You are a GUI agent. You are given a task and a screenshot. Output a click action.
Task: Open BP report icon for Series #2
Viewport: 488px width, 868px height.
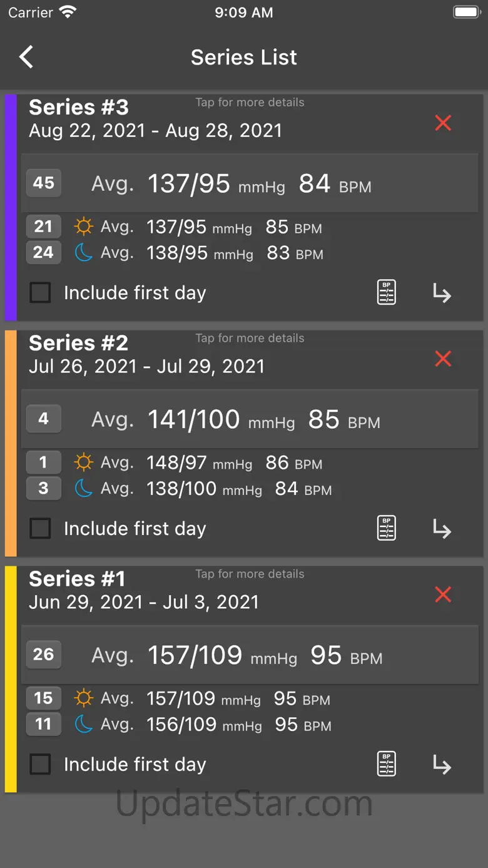[387, 528]
